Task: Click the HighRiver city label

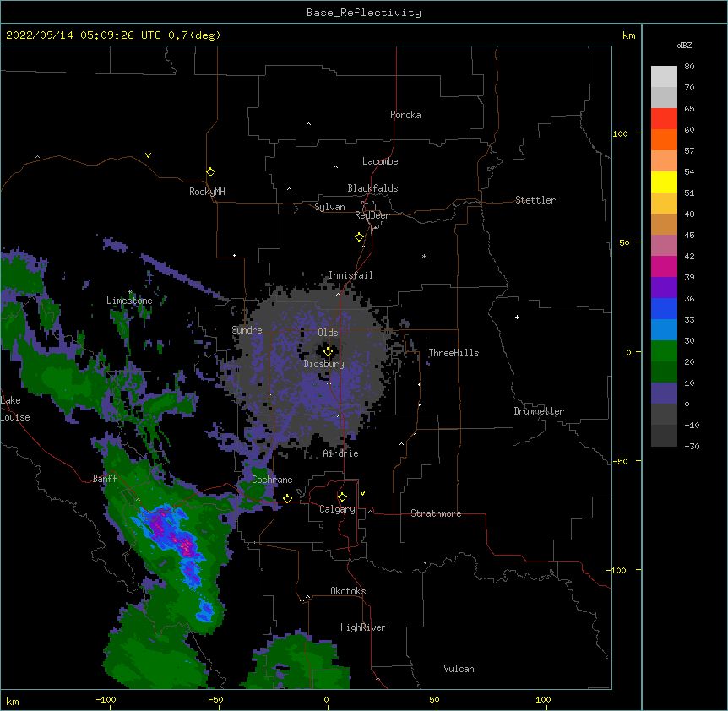Action: pos(363,627)
